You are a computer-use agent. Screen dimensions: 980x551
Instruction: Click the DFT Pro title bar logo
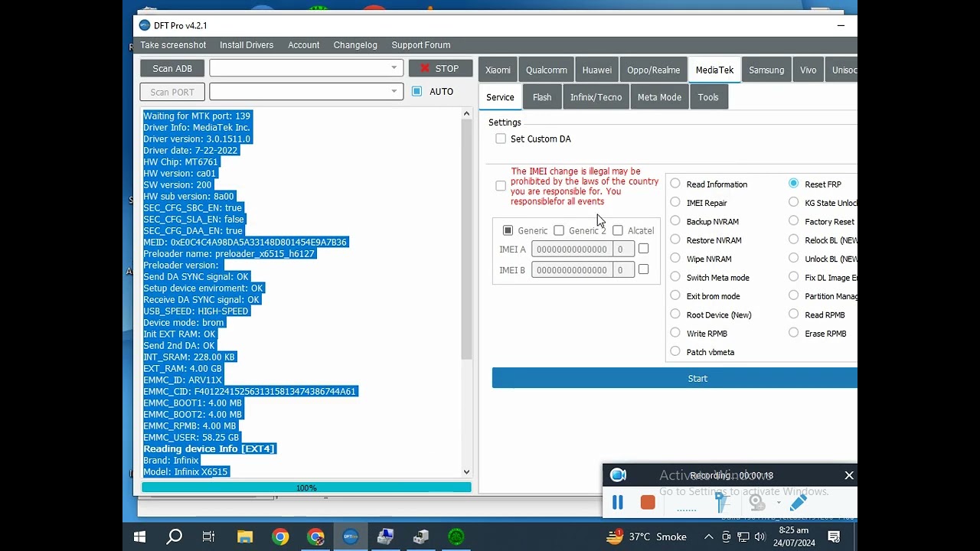coord(145,25)
